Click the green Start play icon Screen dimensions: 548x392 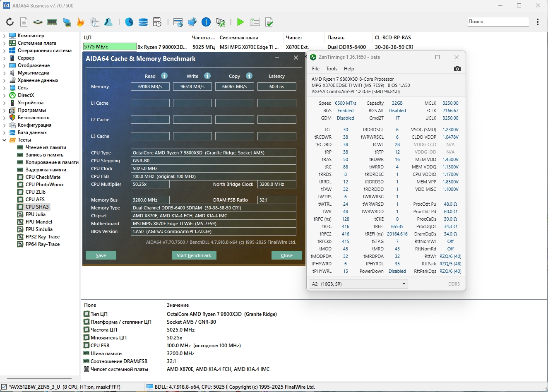click(240, 22)
